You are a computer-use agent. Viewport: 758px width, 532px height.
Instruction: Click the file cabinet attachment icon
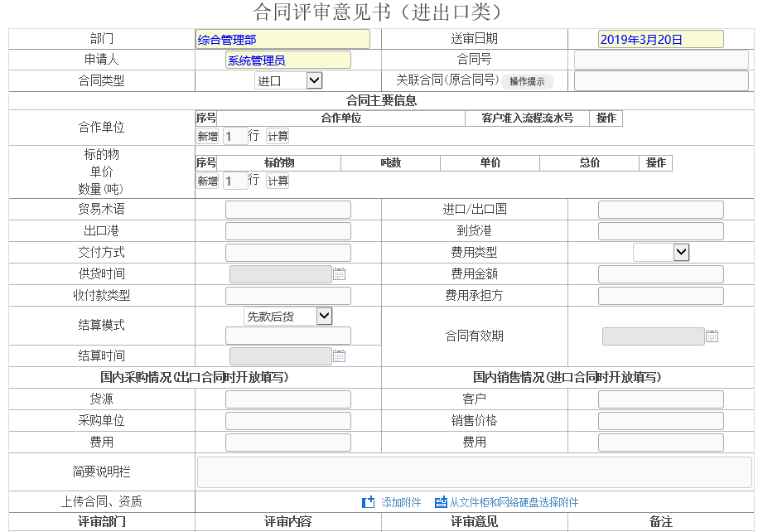pyautogui.click(x=441, y=502)
